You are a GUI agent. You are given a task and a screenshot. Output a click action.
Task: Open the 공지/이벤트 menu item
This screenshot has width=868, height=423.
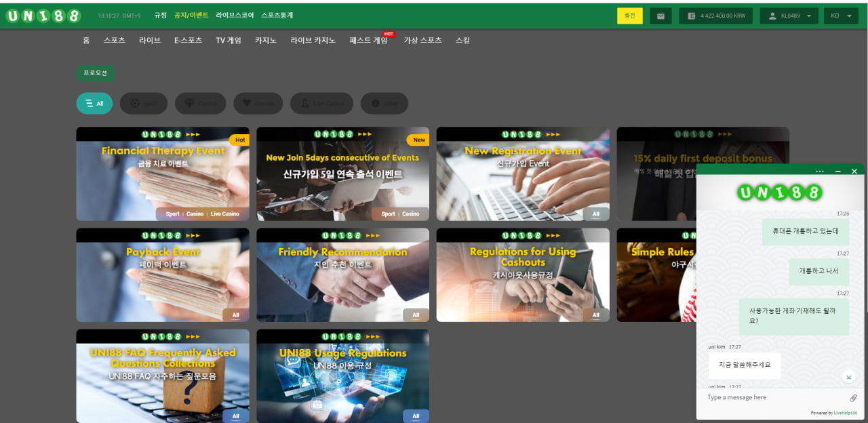click(191, 15)
